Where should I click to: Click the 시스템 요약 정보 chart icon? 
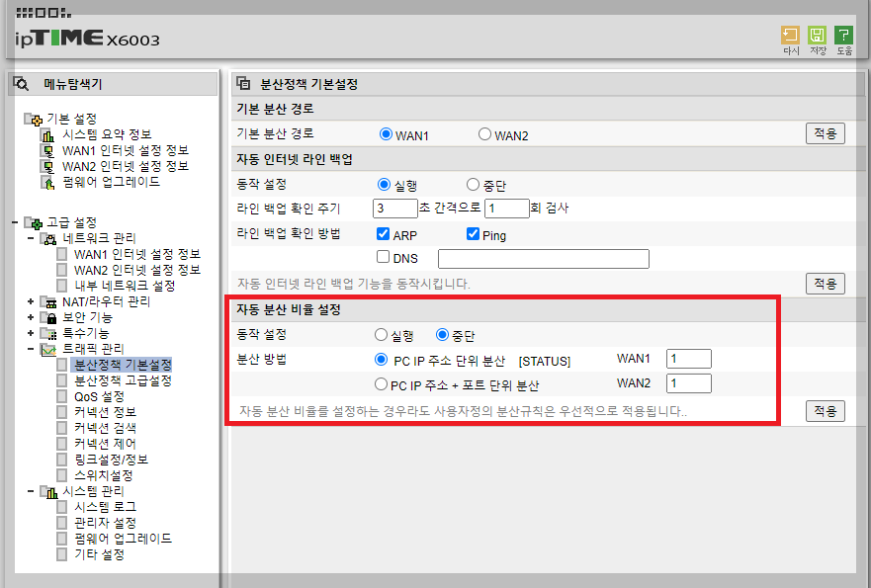click(x=48, y=135)
